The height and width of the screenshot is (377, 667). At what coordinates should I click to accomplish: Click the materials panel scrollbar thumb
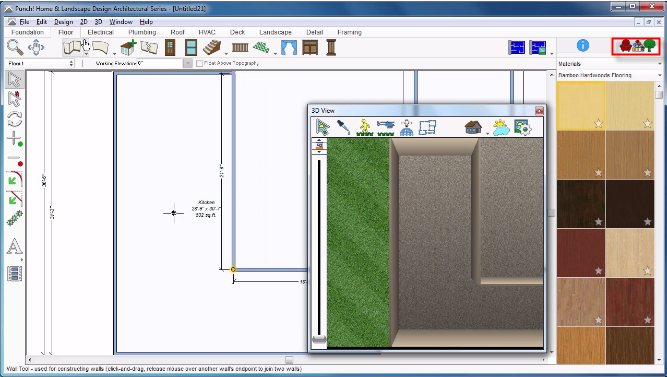pos(659,94)
